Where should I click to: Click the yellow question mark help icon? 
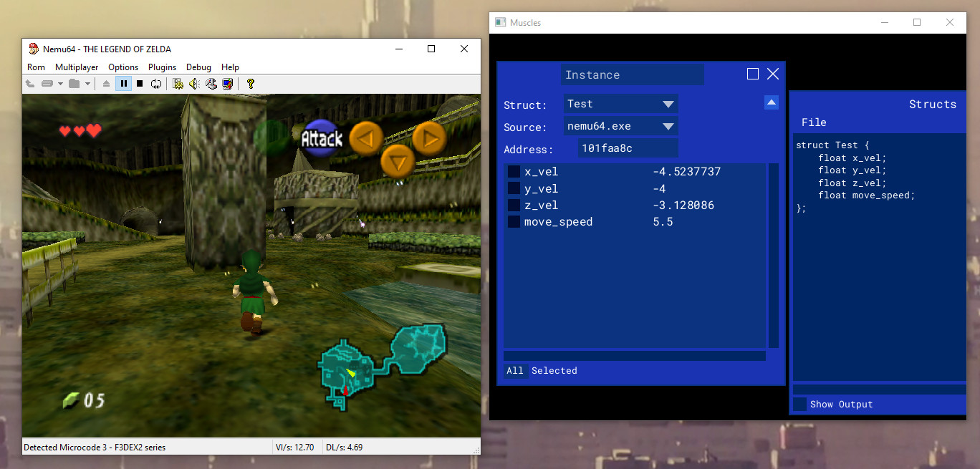(x=250, y=84)
